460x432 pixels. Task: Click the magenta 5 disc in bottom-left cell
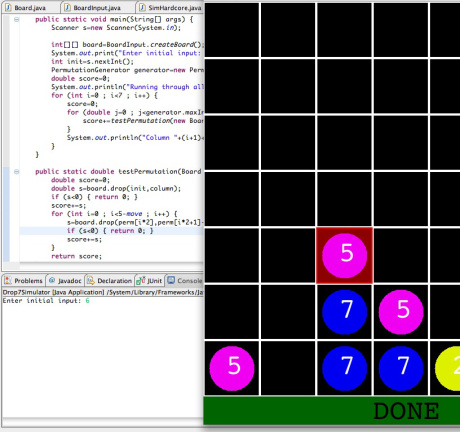232,368
